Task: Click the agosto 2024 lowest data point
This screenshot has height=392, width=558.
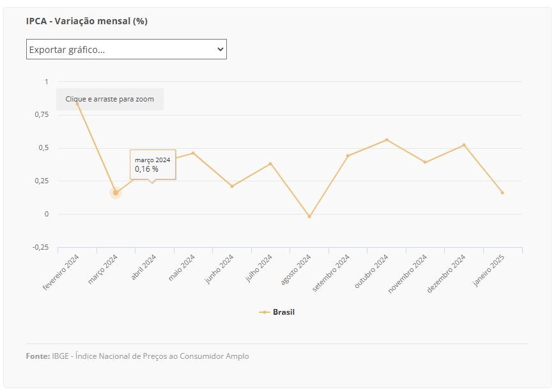Action: click(x=309, y=216)
